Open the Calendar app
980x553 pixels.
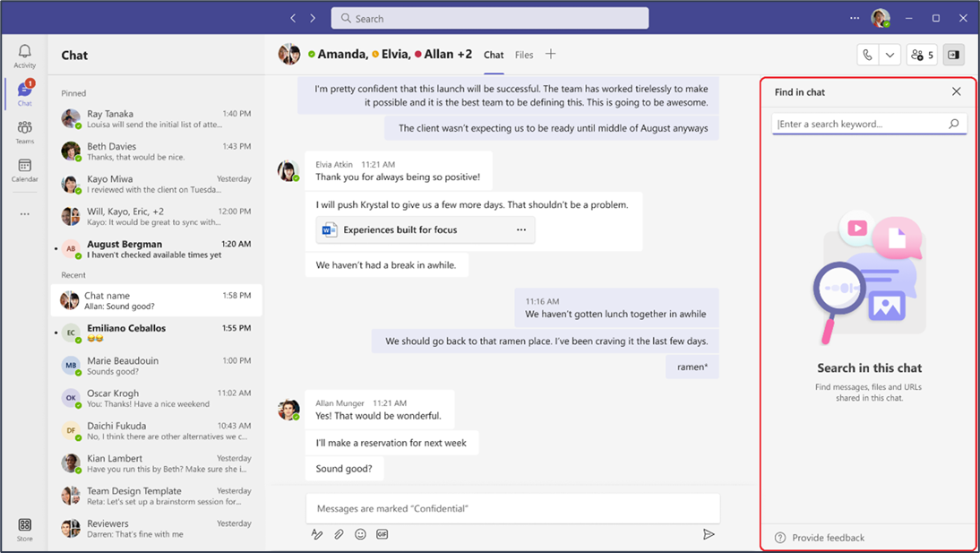[24, 169]
